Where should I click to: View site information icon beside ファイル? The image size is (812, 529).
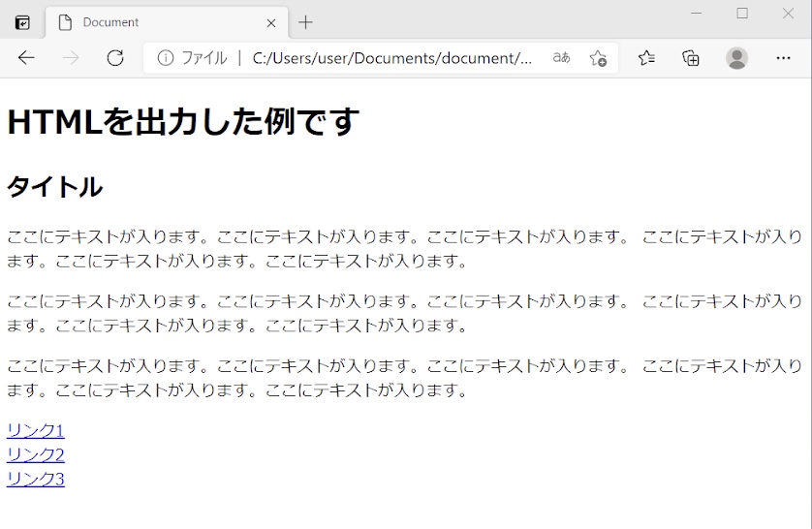pos(165,58)
